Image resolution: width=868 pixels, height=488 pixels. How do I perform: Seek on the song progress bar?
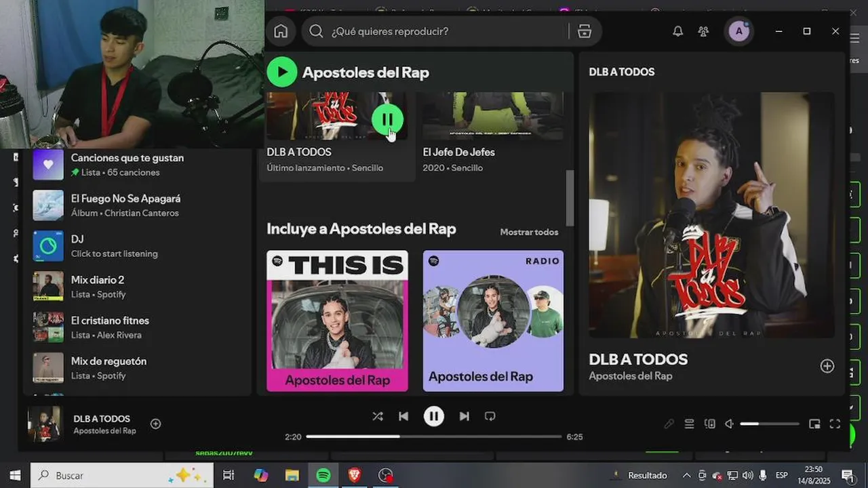click(x=434, y=436)
